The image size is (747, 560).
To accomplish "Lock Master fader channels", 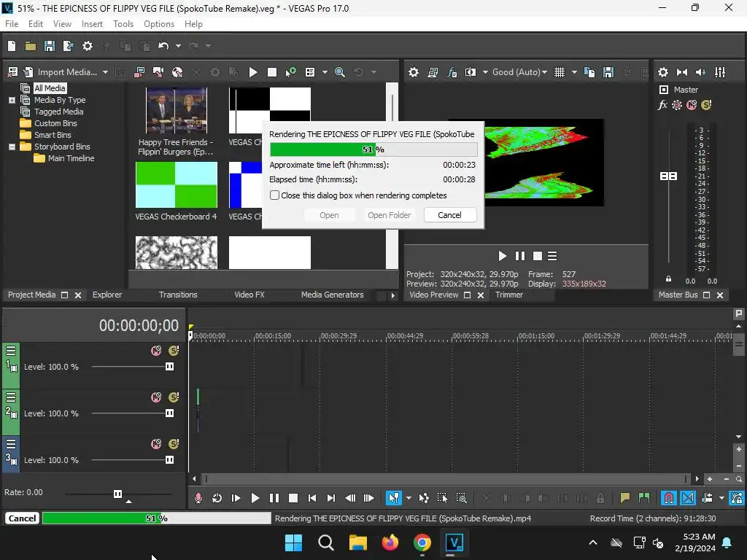I will [668, 279].
